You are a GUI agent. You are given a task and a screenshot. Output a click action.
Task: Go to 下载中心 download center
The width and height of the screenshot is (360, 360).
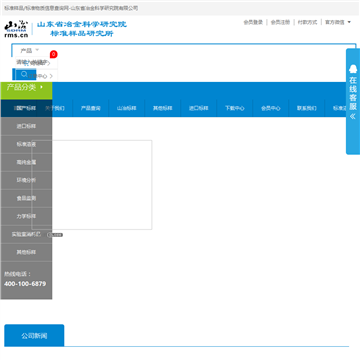[x=235, y=108]
